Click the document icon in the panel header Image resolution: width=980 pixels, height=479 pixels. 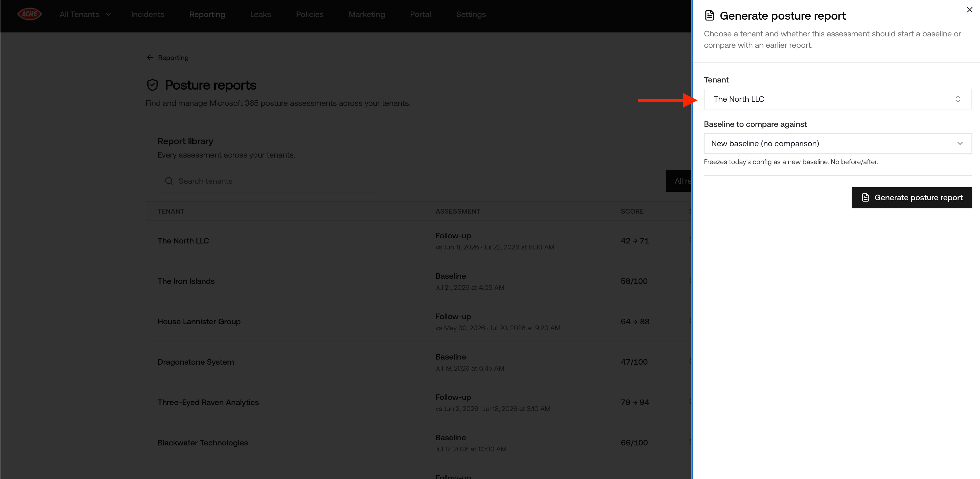(x=709, y=16)
